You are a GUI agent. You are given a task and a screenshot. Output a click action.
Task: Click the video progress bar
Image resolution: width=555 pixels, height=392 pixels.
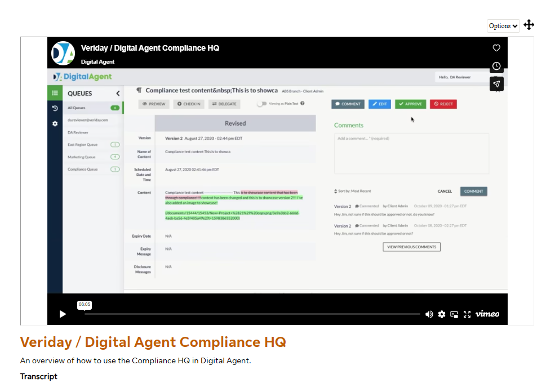252,314
